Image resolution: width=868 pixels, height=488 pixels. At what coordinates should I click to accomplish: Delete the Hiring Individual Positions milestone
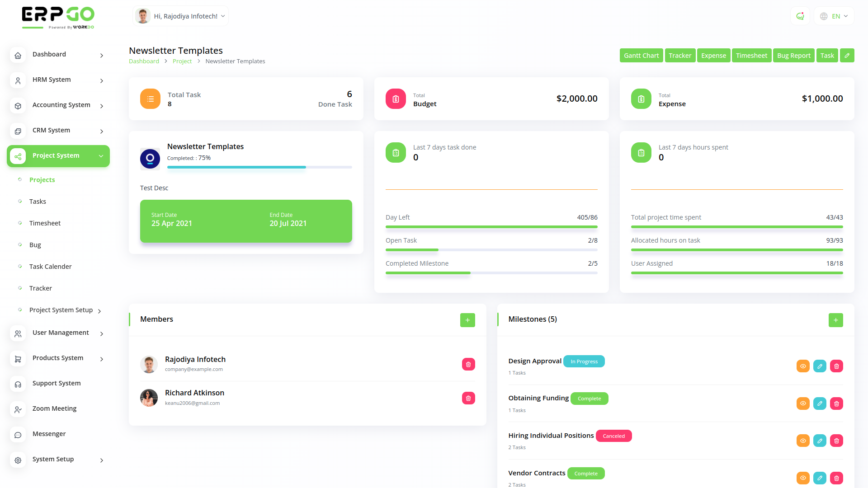click(836, 441)
